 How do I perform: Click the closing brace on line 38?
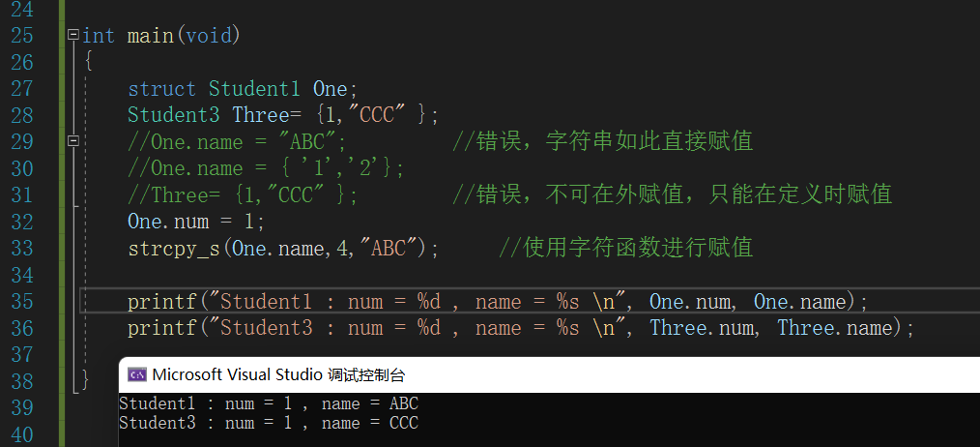pyautogui.click(x=86, y=380)
